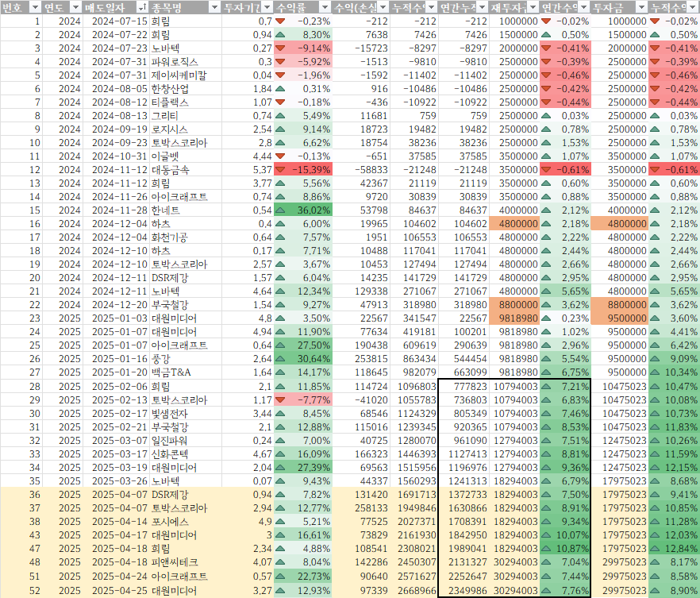
Task: Select cell 로지시스
Action: (x=185, y=129)
